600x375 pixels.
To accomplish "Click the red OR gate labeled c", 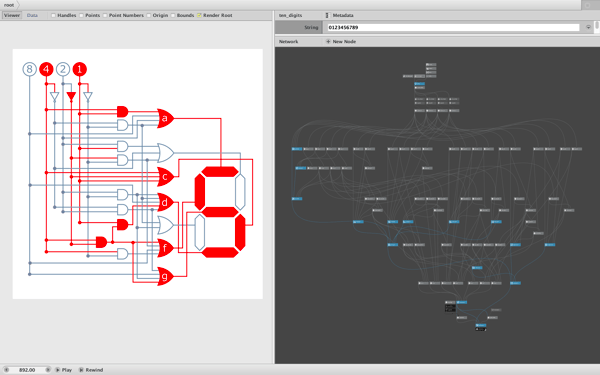I will pos(165,176).
